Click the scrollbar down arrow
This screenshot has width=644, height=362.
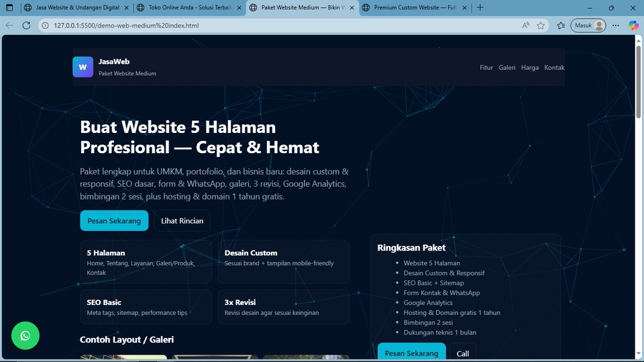click(638, 354)
